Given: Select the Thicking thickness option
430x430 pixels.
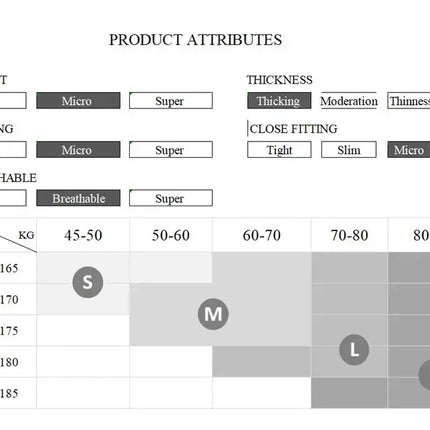Looking at the screenshot, I should click(279, 101).
